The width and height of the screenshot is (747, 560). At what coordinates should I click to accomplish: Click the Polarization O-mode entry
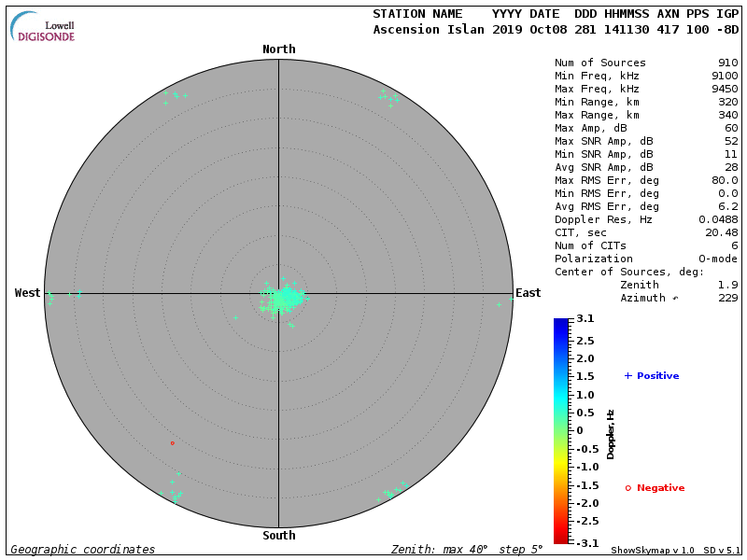point(646,259)
